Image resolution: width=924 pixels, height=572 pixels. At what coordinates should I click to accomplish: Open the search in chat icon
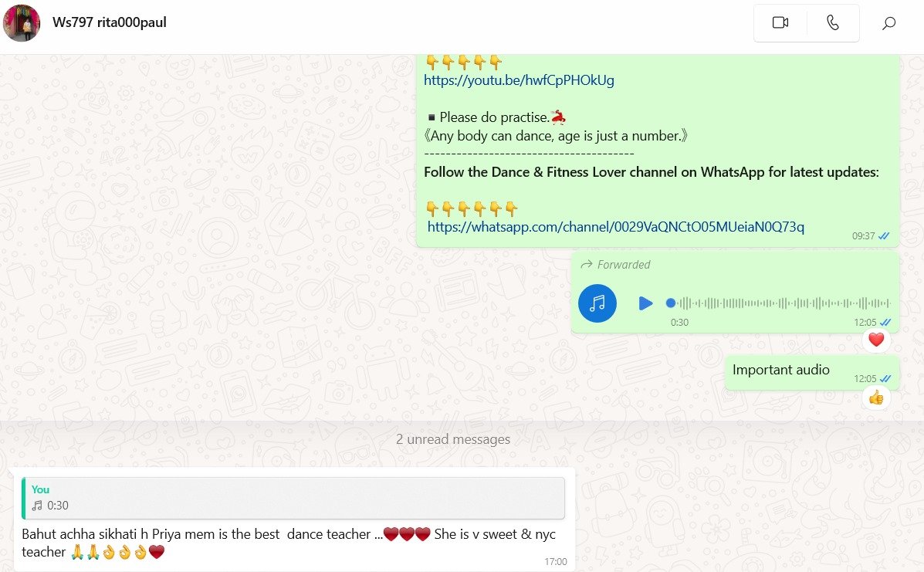click(x=888, y=23)
